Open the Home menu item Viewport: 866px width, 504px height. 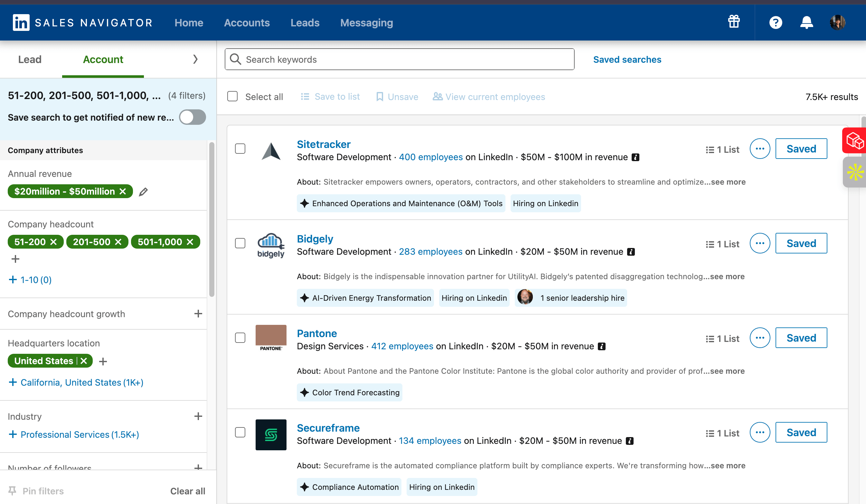point(189,23)
